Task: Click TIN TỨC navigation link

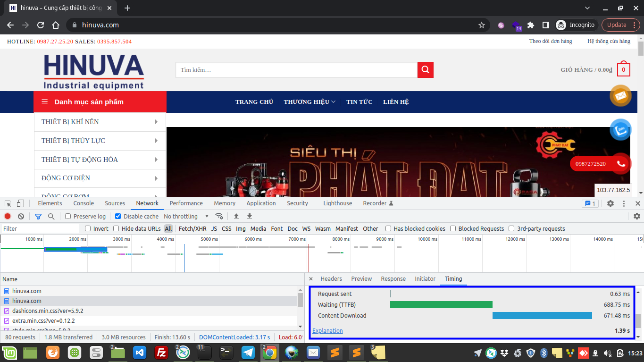Action: coord(360,102)
